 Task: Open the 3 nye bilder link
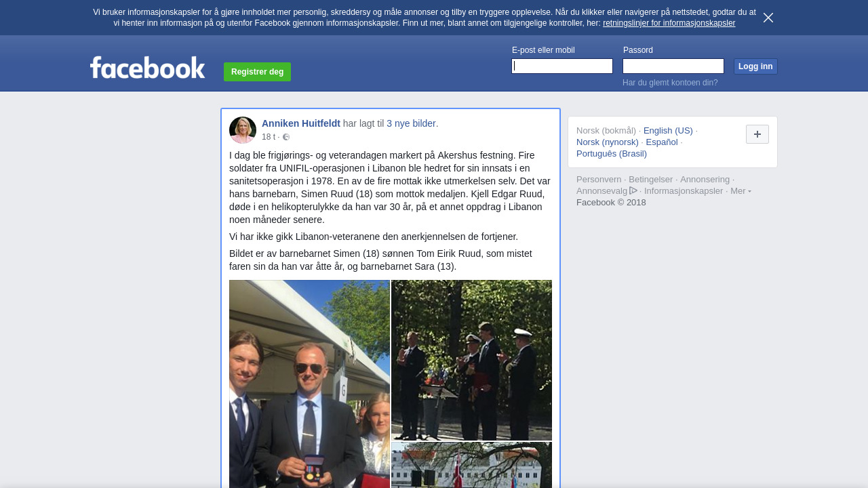coord(411,123)
